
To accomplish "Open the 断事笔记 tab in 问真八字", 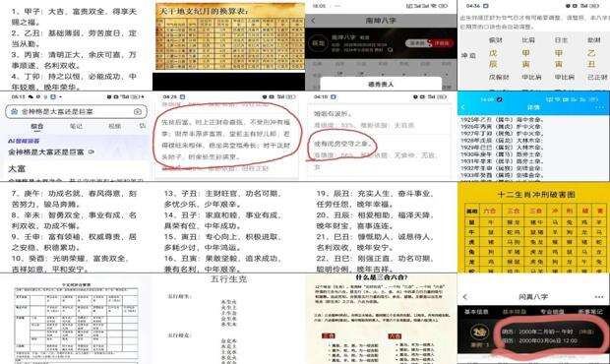I will [x=589, y=312].
